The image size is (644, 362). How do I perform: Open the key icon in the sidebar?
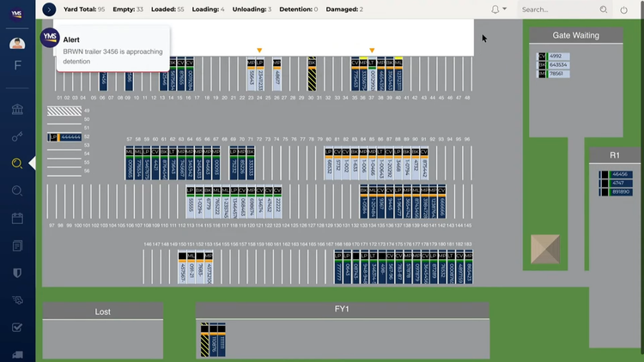(x=17, y=136)
